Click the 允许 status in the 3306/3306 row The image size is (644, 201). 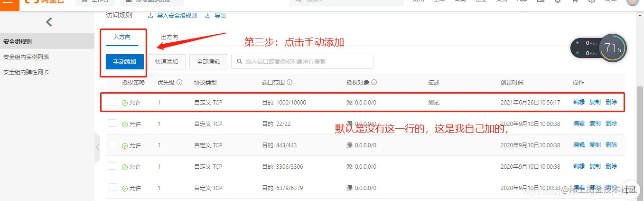pos(131,167)
